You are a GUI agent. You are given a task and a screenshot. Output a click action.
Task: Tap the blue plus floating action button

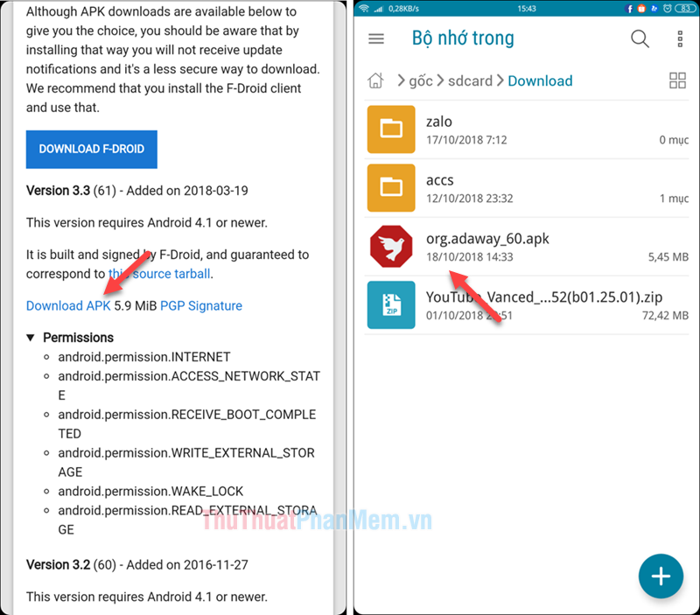(661, 576)
